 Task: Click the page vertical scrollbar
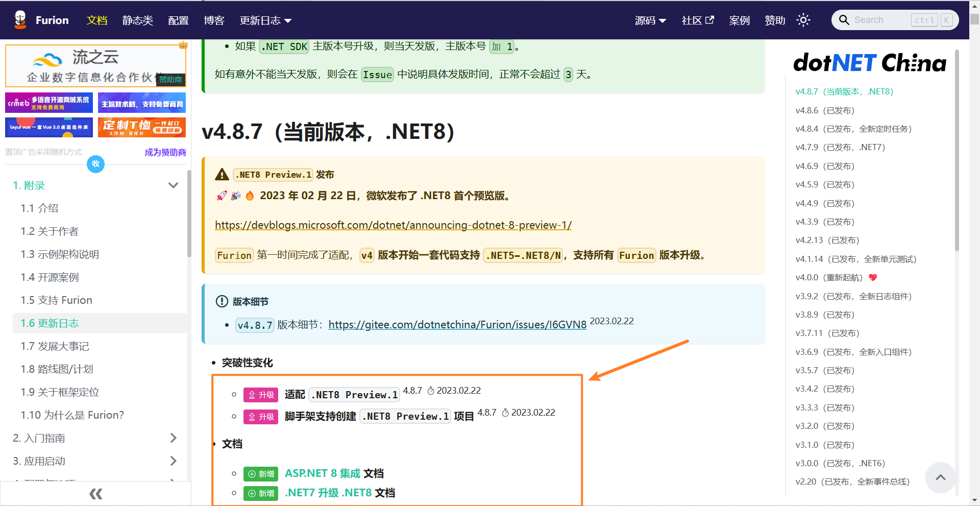(974, 19)
